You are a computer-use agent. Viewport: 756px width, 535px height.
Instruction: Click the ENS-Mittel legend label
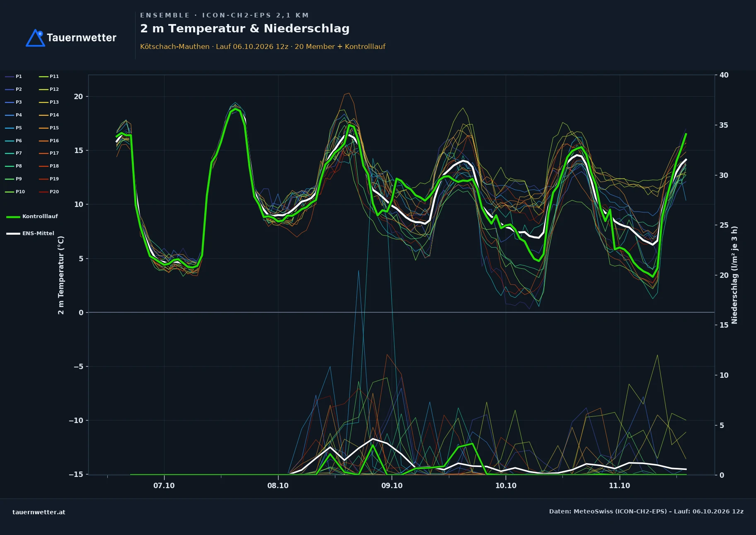(x=38, y=233)
